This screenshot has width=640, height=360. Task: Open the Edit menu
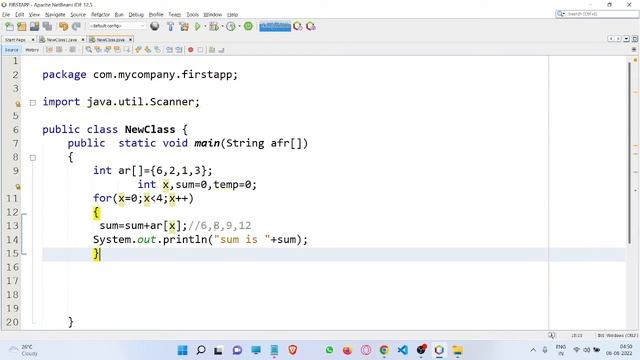tap(19, 14)
